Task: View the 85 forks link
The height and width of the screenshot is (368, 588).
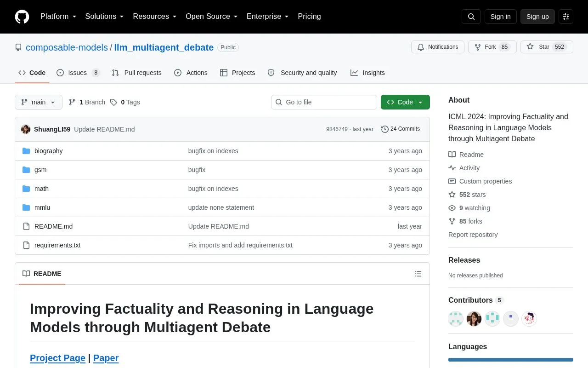Action: coord(465,221)
